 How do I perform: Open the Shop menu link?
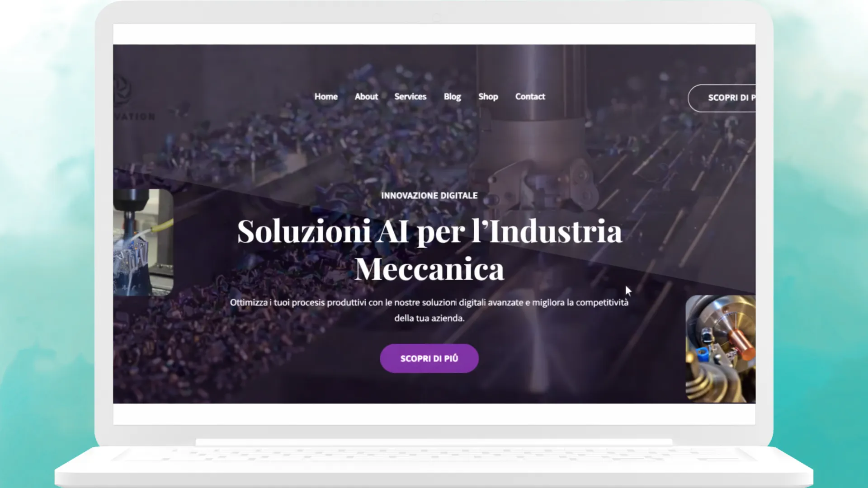point(488,97)
